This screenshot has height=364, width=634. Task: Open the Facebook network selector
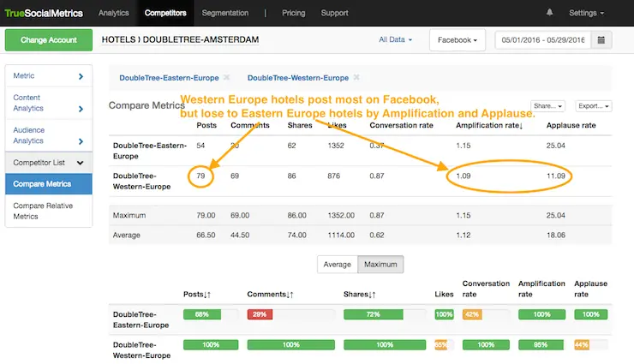click(x=458, y=40)
